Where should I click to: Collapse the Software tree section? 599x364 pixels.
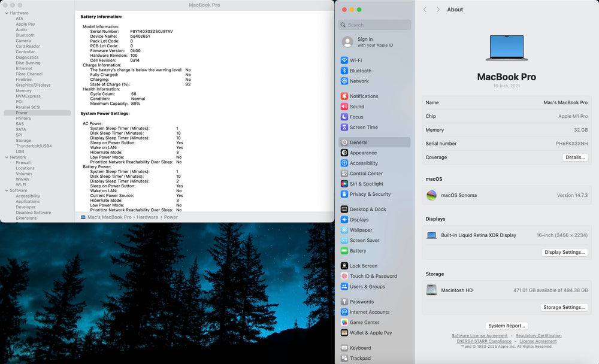[x=7, y=190]
